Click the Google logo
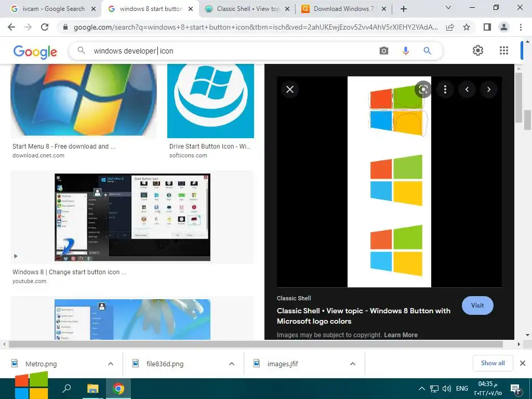 coord(35,52)
